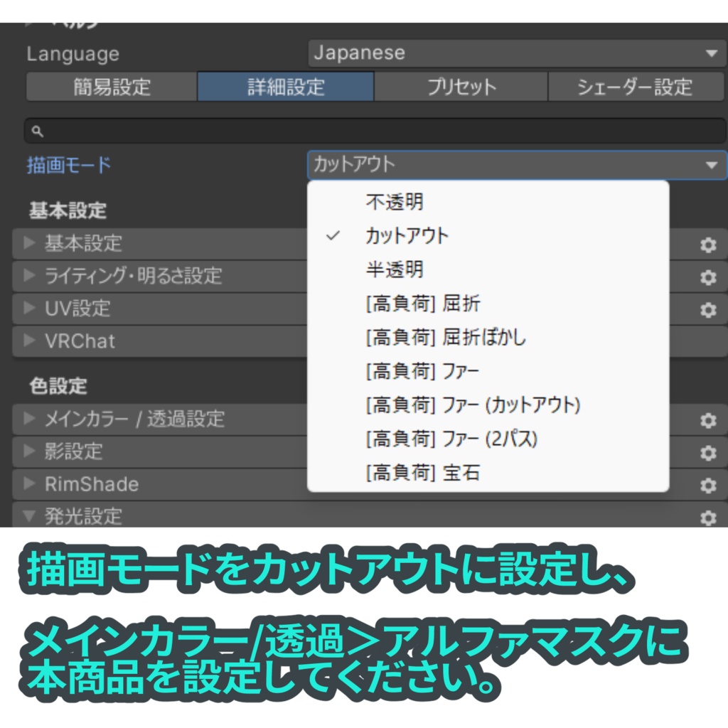The height and width of the screenshot is (728, 728).
Task: Open settings gear for ライティング・明るさ設定
Action: point(707,277)
